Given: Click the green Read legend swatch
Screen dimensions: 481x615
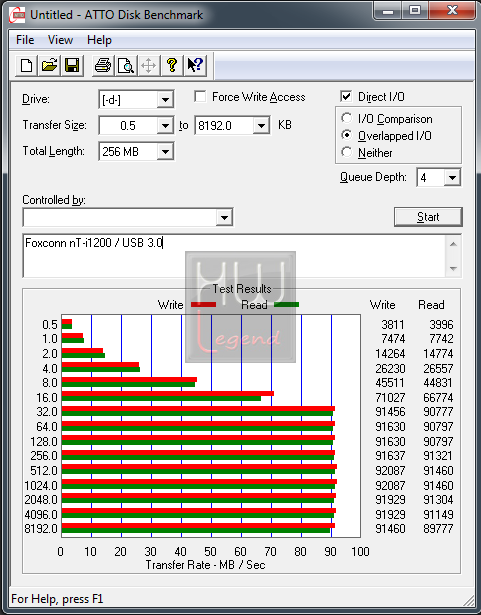Looking at the screenshot, I should [x=286, y=305].
